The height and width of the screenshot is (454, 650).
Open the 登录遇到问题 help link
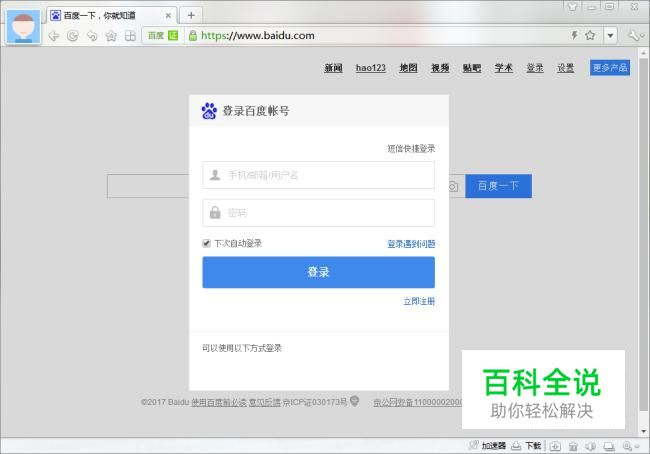(x=411, y=244)
